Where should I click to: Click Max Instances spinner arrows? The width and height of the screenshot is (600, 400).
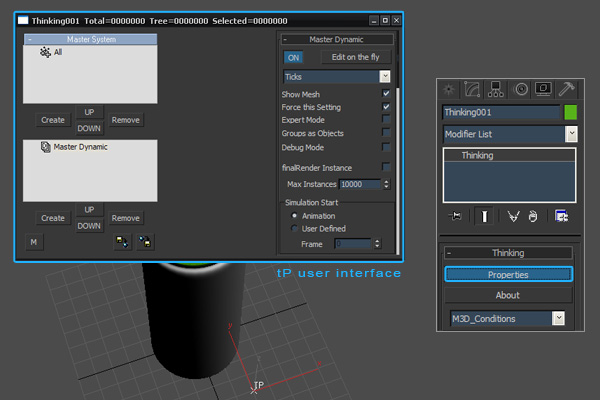386,184
